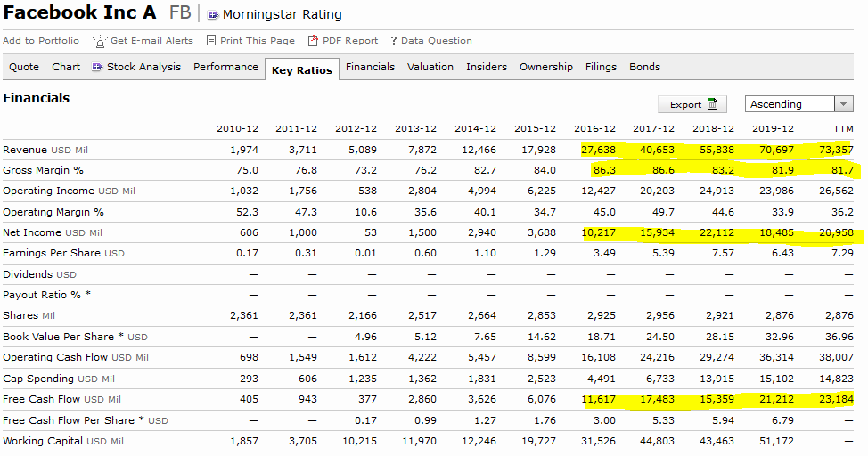Click the 2012-12 operating margin value 10.6

365,212
